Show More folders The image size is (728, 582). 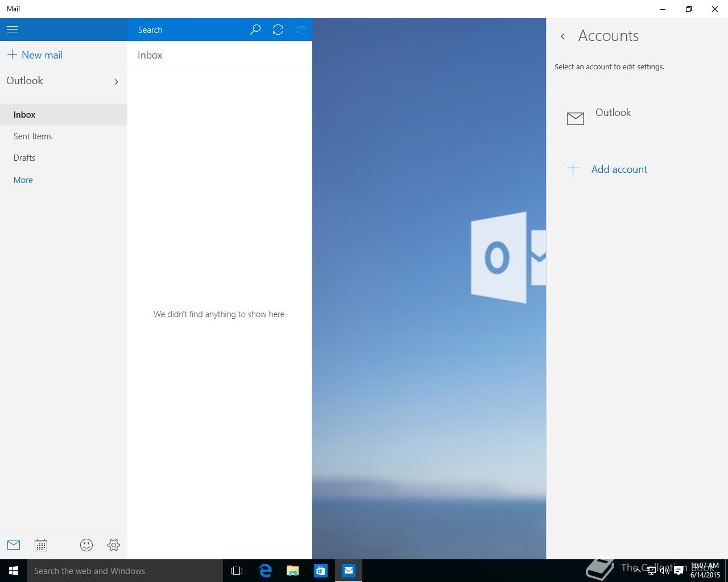tap(23, 180)
